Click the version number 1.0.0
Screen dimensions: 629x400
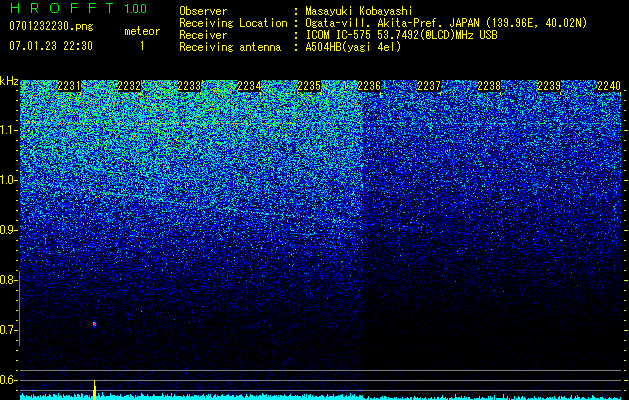[x=136, y=9]
